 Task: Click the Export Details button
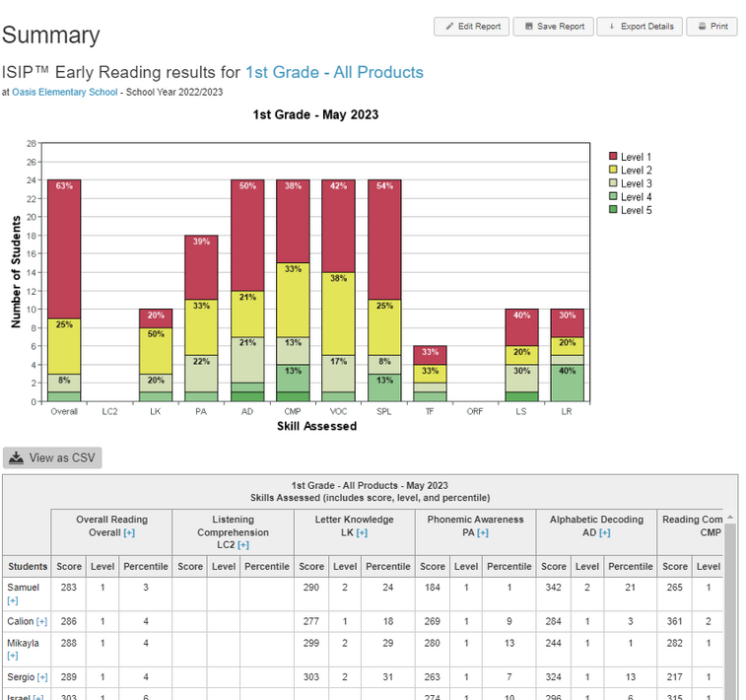click(640, 27)
